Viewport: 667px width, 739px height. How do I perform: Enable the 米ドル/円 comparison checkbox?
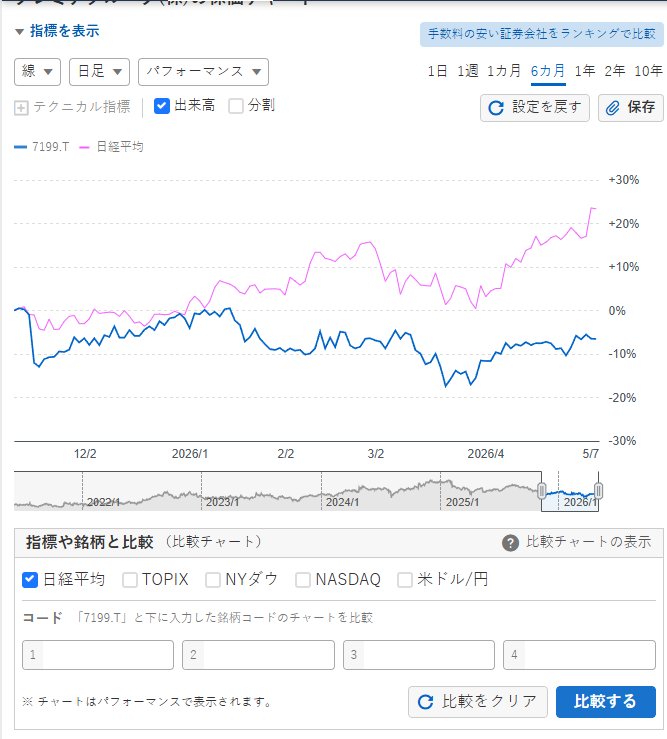coord(405,580)
